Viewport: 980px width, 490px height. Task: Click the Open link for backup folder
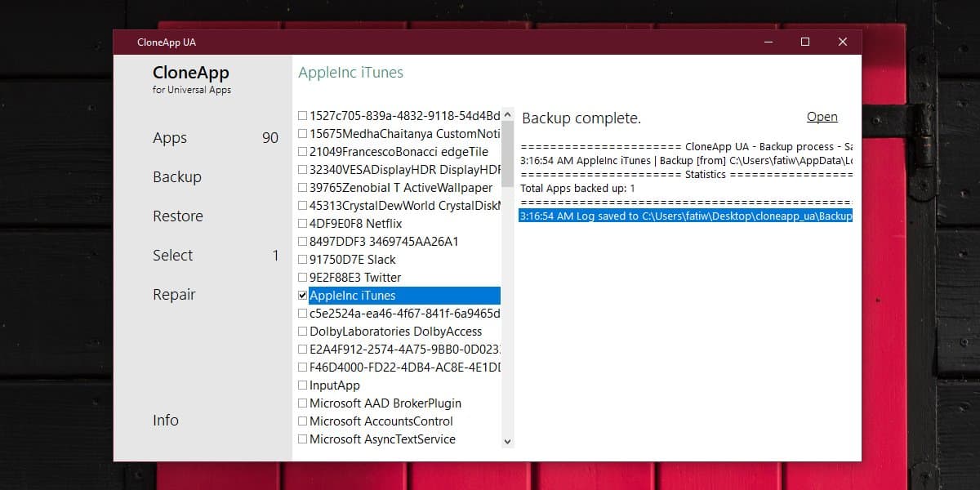(822, 117)
